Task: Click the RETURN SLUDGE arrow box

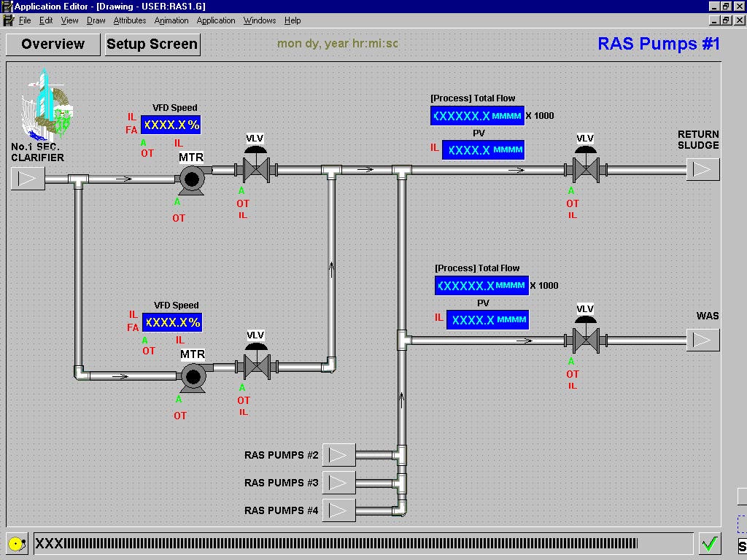Action: [x=703, y=169]
